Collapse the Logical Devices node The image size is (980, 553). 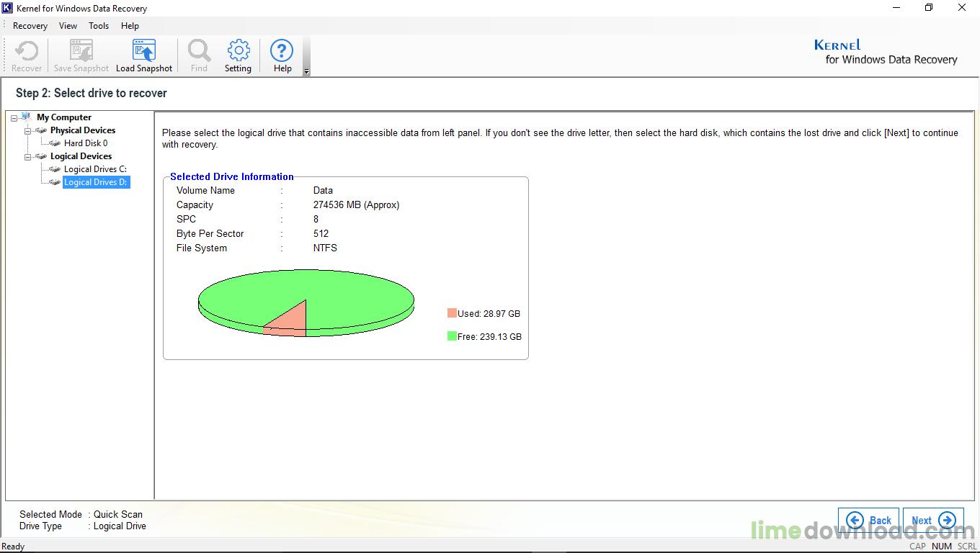[x=28, y=157]
